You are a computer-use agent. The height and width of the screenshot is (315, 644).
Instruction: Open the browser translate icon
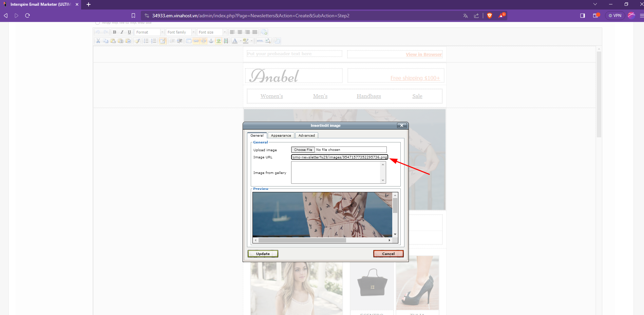pos(466,16)
